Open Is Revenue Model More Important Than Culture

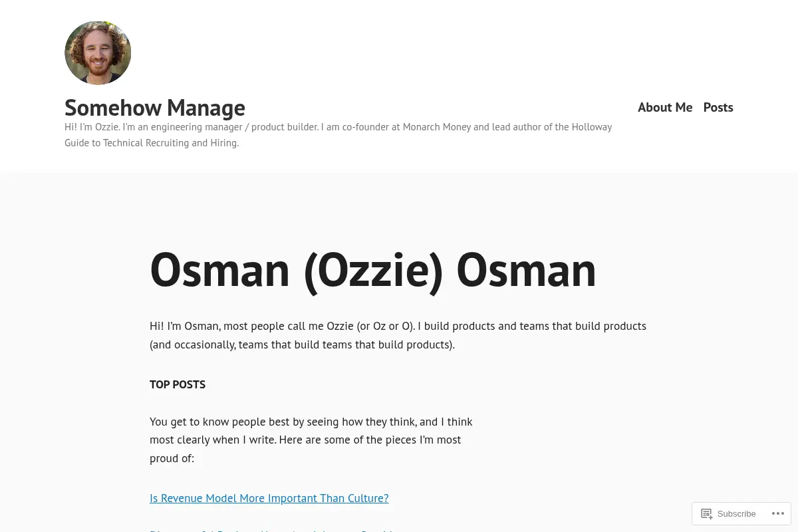coord(269,498)
